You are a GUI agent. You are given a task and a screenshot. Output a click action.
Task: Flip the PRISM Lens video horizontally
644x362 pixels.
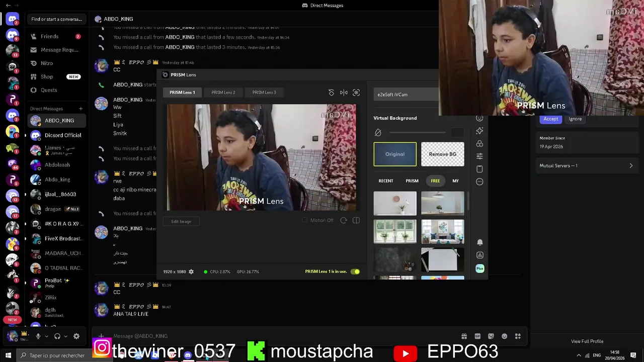[344, 93]
